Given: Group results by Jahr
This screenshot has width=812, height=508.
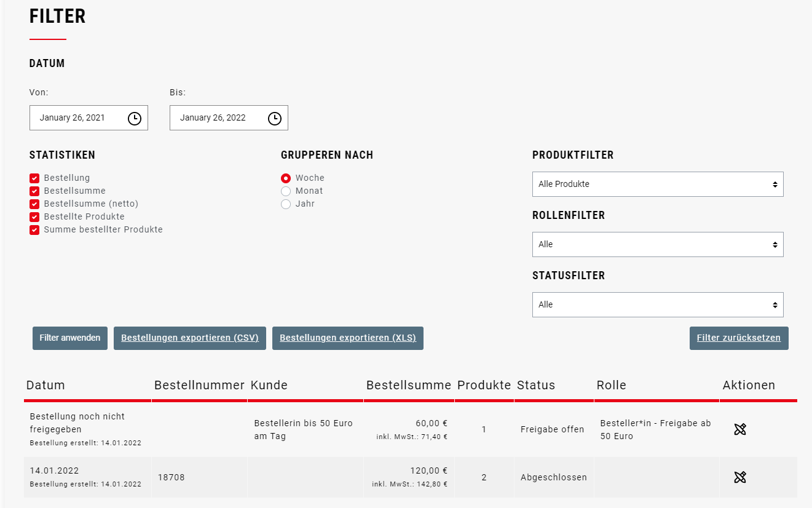Looking at the screenshot, I should [286, 204].
